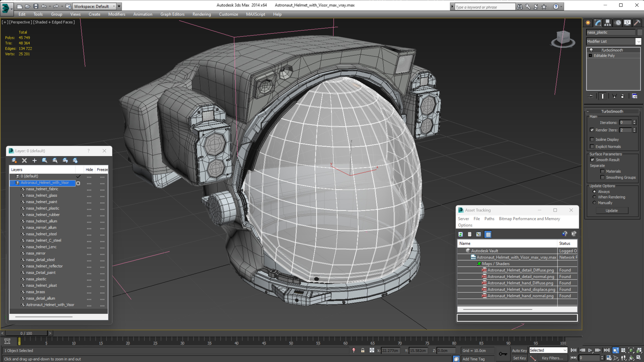
Task: Open the Create command panel tab
Action: click(588, 23)
